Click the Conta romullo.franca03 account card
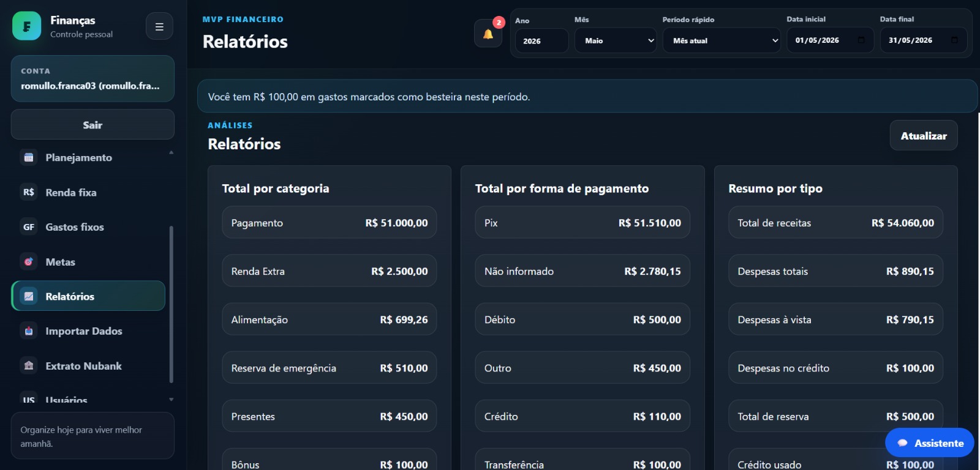Screen dimensions: 980x470 (92, 79)
